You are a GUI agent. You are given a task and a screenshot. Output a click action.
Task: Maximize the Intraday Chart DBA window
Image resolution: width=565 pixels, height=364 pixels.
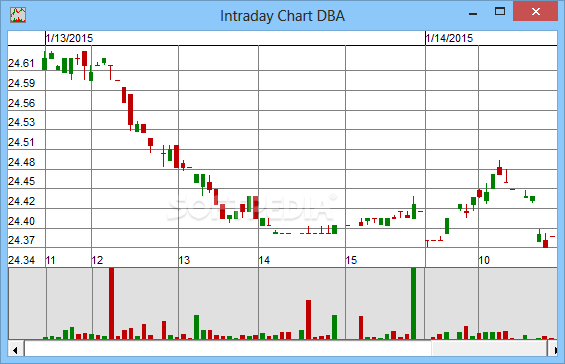[500, 12]
